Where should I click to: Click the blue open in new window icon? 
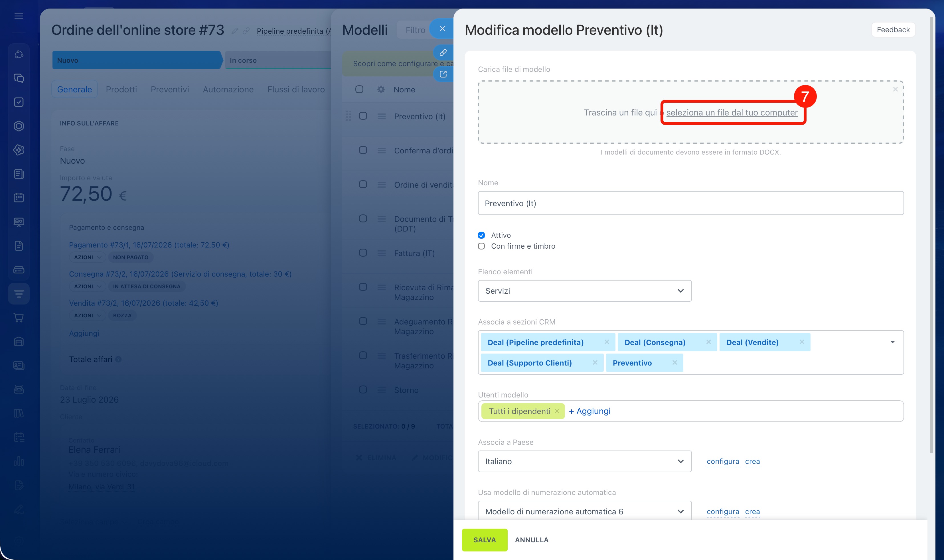[443, 74]
